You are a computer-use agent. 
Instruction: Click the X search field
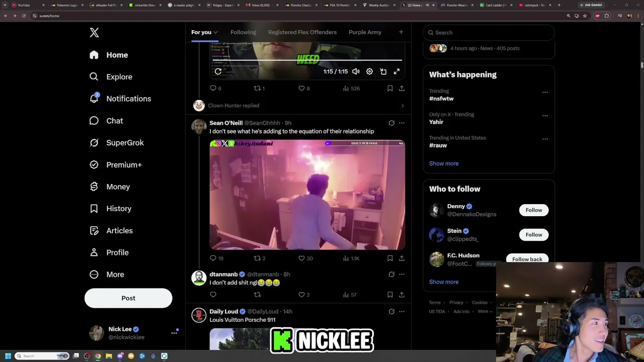click(489, 33)
